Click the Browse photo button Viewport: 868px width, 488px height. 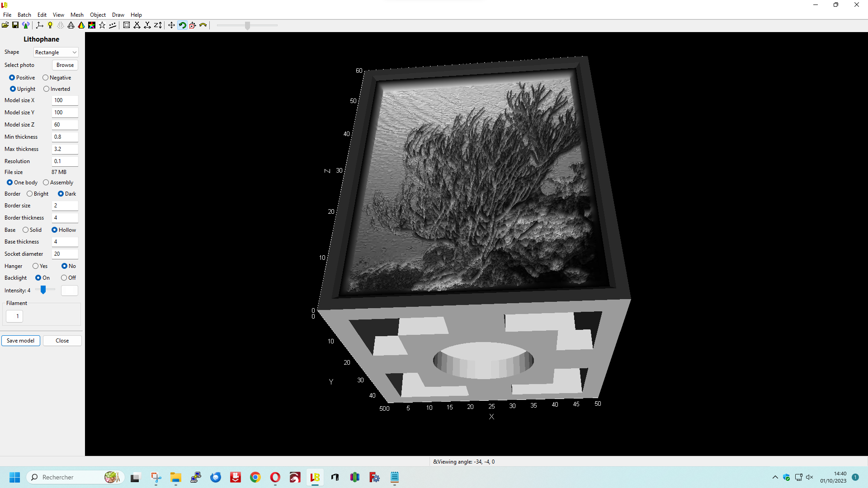65,65
